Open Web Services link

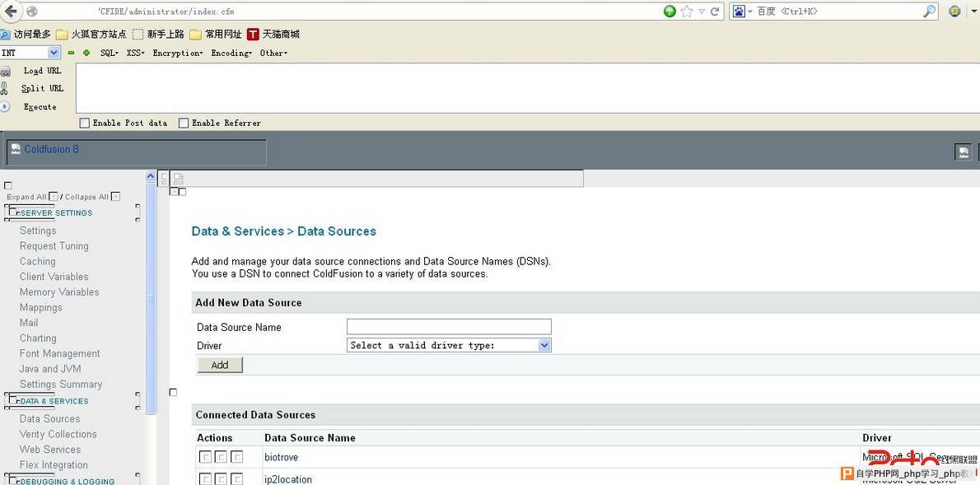point(50,450)
